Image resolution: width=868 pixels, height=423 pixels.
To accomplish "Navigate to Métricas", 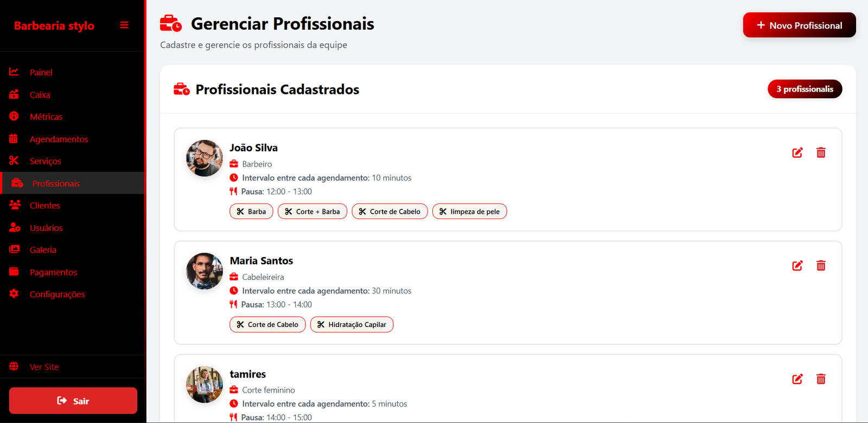I will [x=46, y=117].
